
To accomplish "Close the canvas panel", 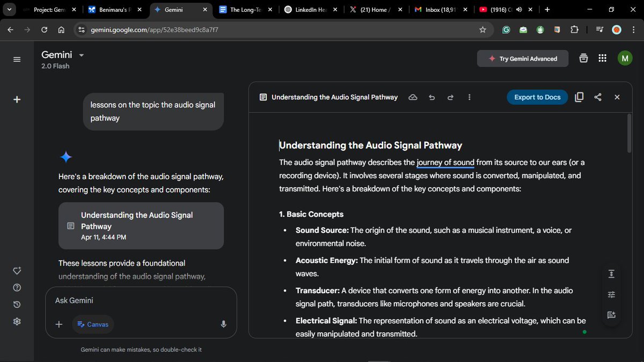I will [x=617, y=97].
